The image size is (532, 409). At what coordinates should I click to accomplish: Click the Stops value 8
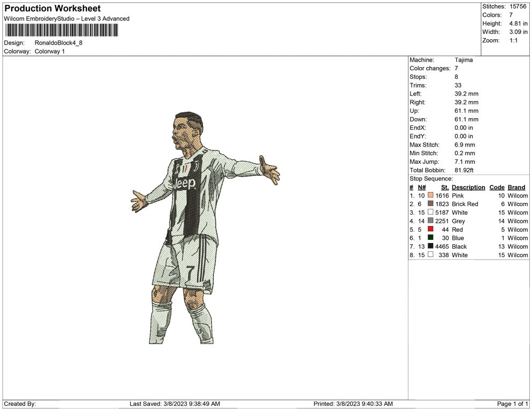point(456,77)
